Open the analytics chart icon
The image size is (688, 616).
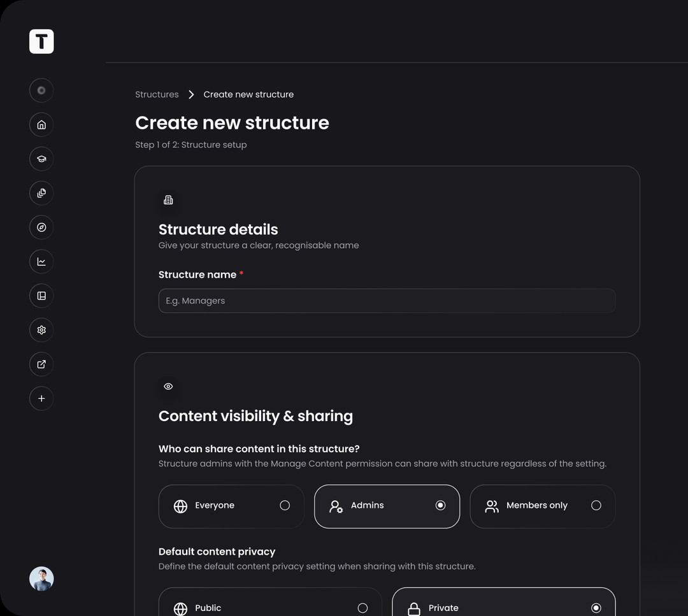pos(41,261)
